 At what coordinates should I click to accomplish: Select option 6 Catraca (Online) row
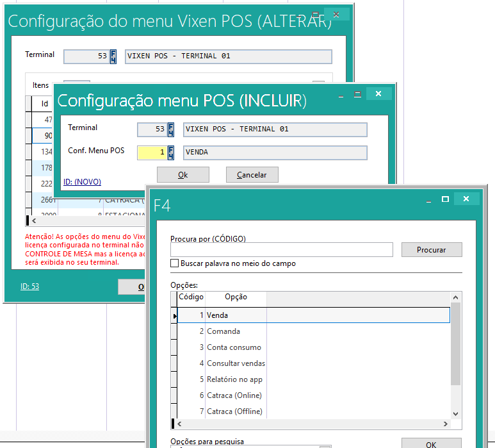click(x=314, y=395)
